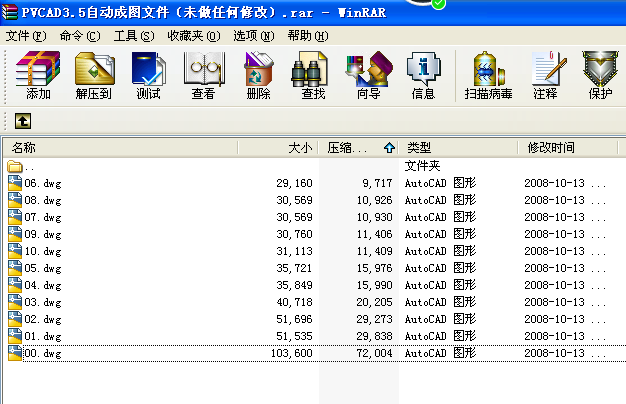Open the 工具(S) menu
The height and width of the screenshot is (404, 626).
click(x=134, y=36)
